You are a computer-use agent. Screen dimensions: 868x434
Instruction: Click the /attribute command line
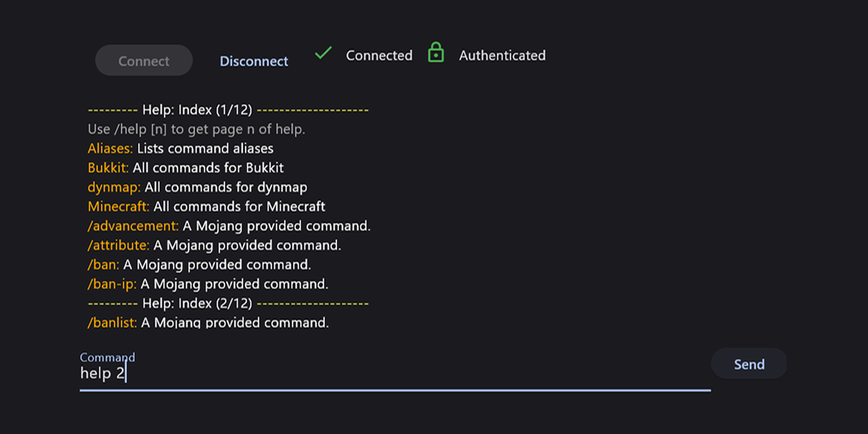coord(214,245)
